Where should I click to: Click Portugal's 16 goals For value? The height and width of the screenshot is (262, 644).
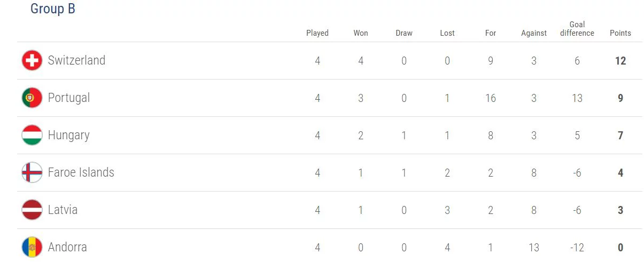[x=490, y=98]
